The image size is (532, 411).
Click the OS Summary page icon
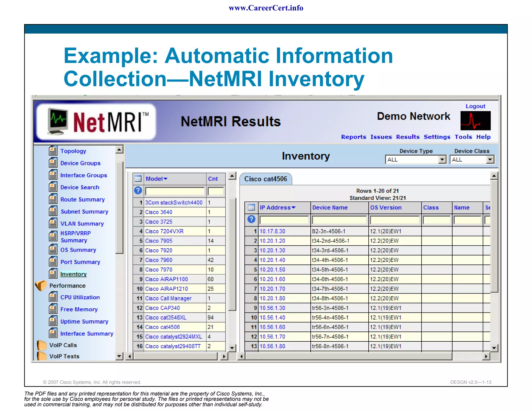[53, 250]
